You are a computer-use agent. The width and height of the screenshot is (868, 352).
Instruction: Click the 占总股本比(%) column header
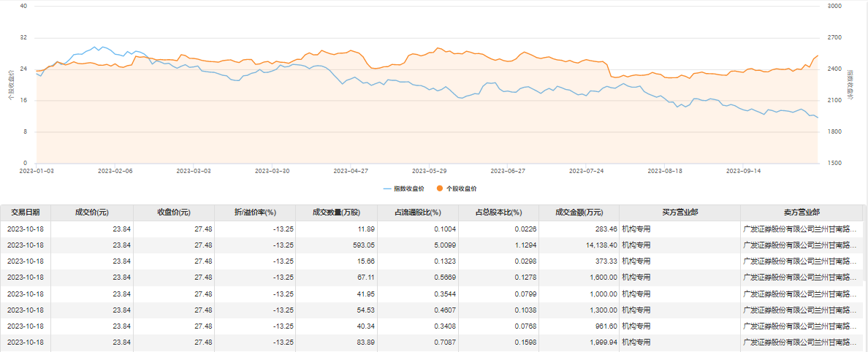pos(499,213)
